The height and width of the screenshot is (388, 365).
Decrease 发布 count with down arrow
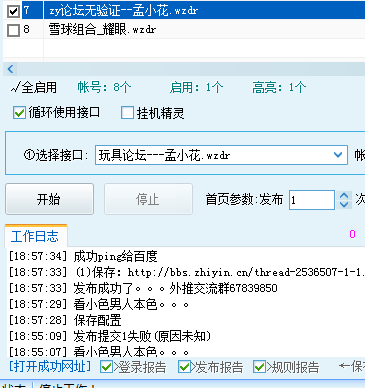pos(344,204)
